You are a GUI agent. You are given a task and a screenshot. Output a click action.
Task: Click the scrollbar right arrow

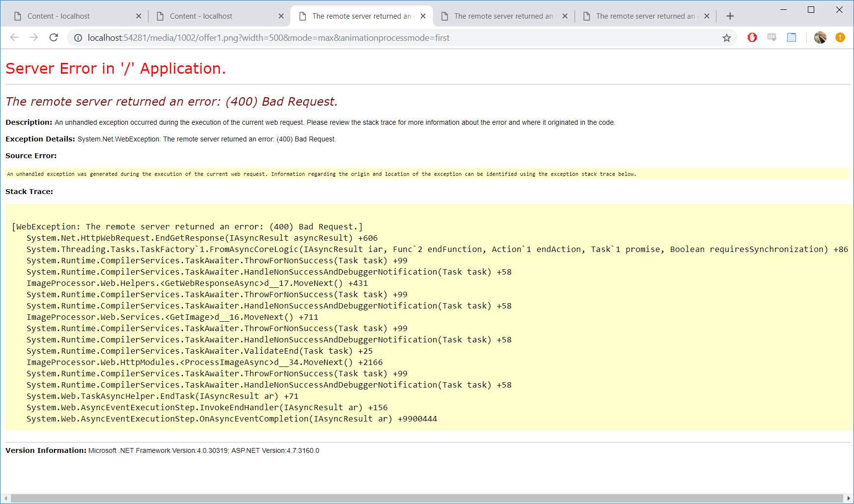point(849,499)
